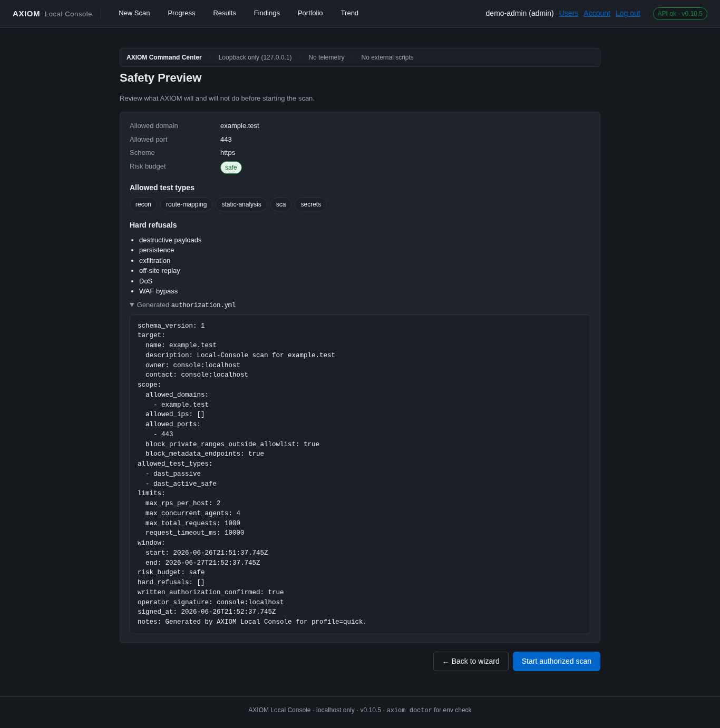Click the sca test type chip
Viewport: 720px width, 728px height.
(281, 204)
